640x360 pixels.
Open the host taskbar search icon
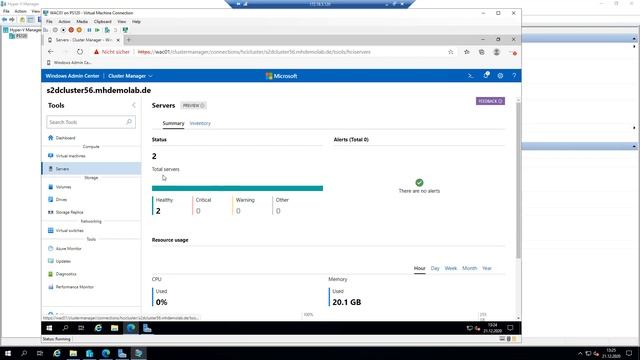(x=24, y=353)
